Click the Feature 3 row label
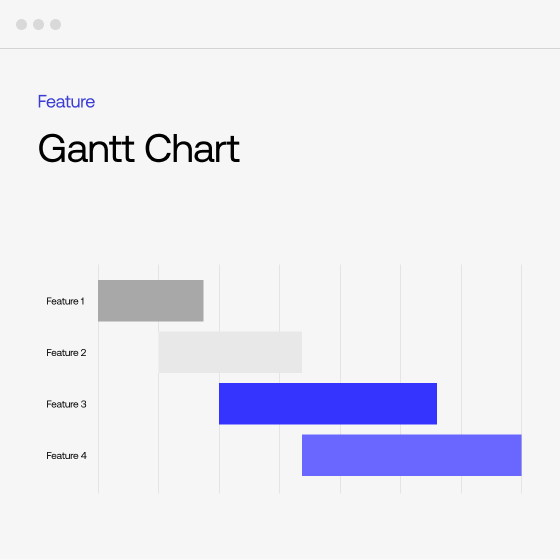 (66, 404)
